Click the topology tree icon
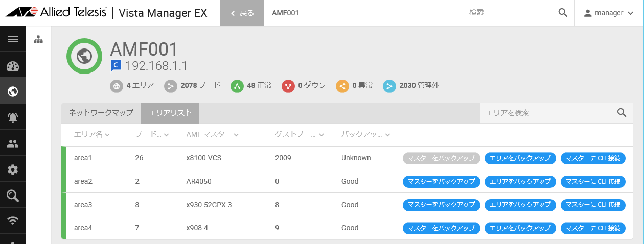The height and width of the screenshot is (244, 644). (x=38, y=39)
